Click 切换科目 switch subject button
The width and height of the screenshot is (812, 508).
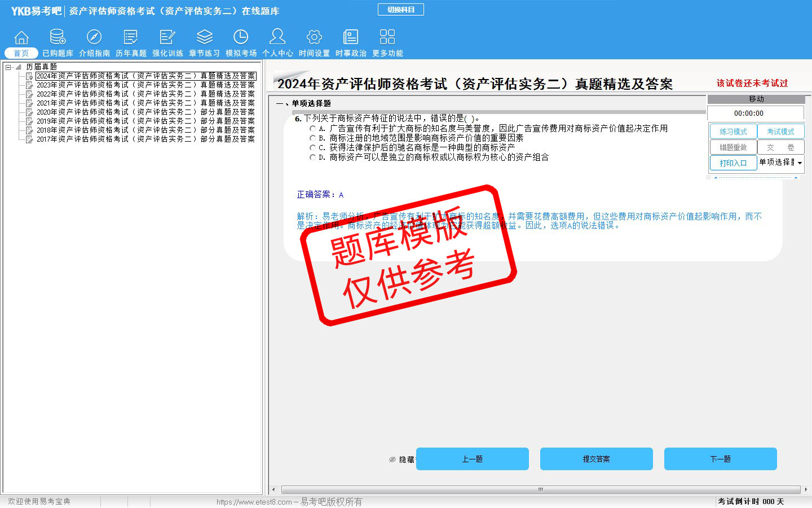click(400, 10)
